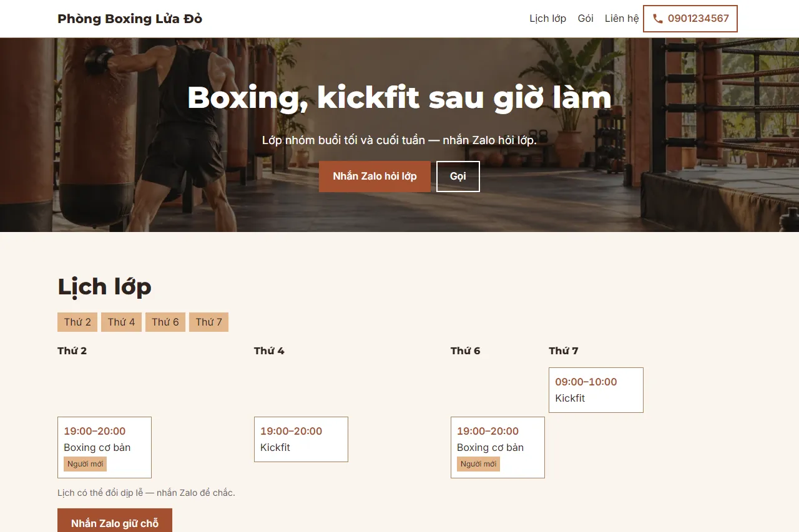Select the Thứ 2 day filter tab
The image size is (799, 532).
point(77,322)
